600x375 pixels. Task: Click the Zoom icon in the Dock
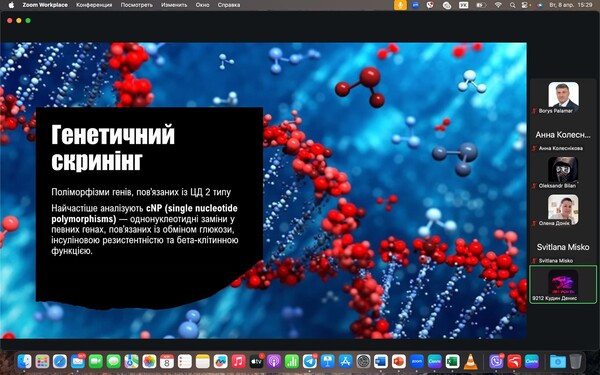click(417, 361)
